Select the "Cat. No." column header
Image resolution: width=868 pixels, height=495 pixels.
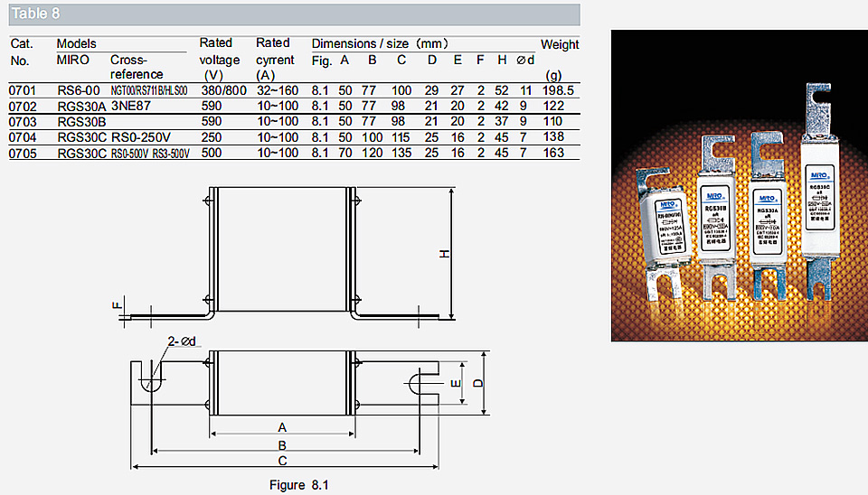tap(22, 52)
